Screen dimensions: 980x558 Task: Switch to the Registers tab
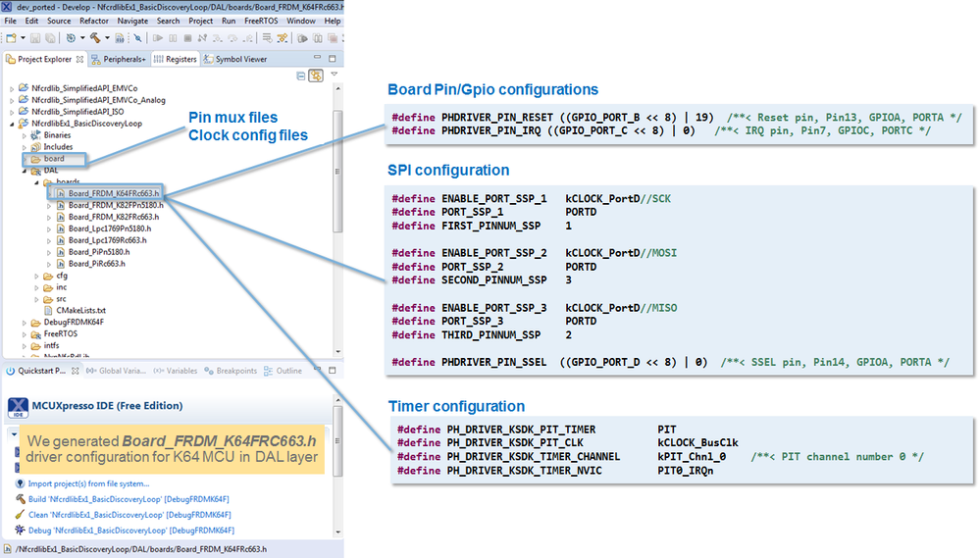pyautogui.click(x=175, y=59)
